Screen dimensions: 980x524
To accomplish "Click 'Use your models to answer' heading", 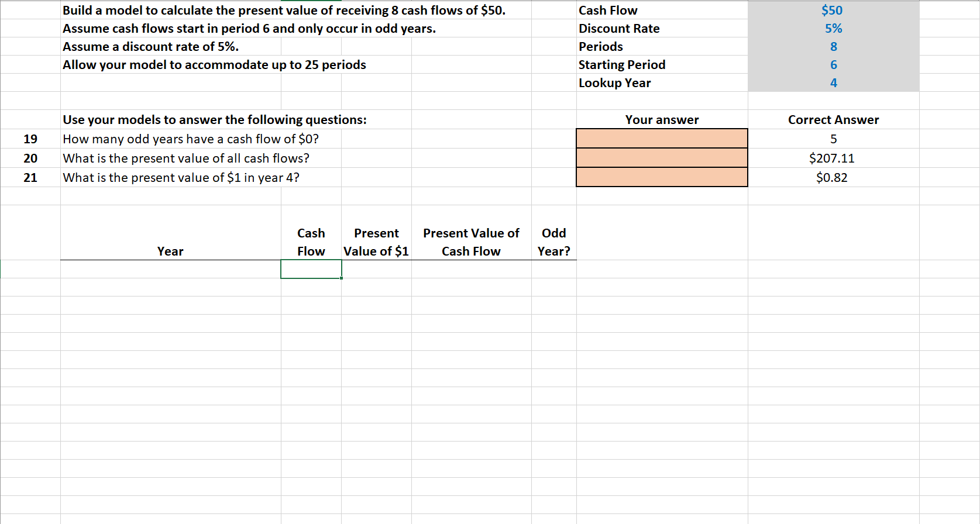I will [x=215, y=119].
